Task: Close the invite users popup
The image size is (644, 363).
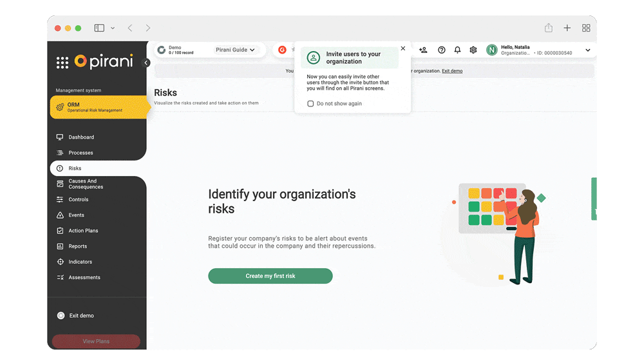Action: coord(403,48)
